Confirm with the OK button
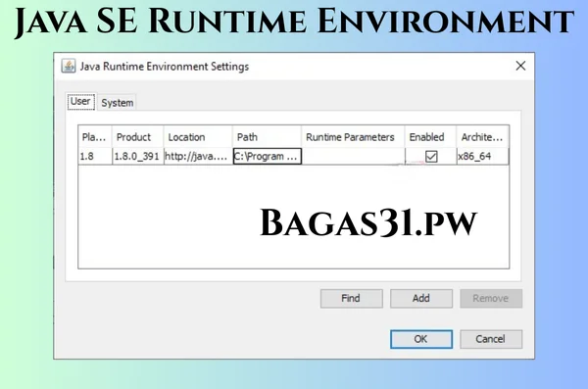588x389 pixels. pyautogui.click(x=421, y=339)
